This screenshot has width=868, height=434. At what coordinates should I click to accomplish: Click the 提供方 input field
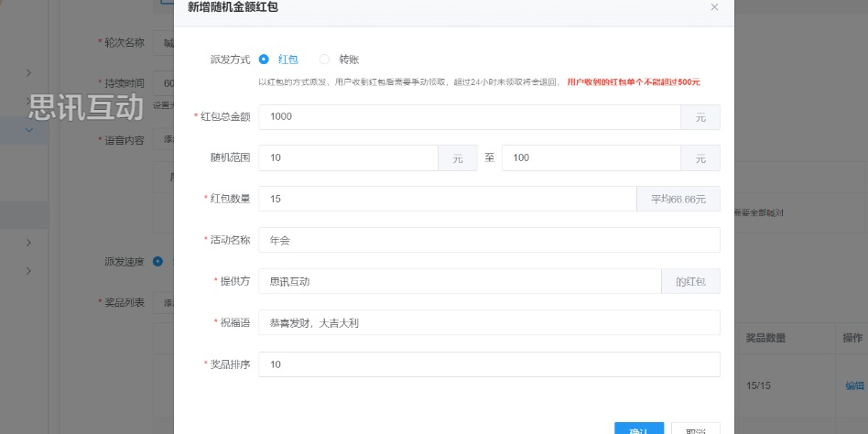460,281
